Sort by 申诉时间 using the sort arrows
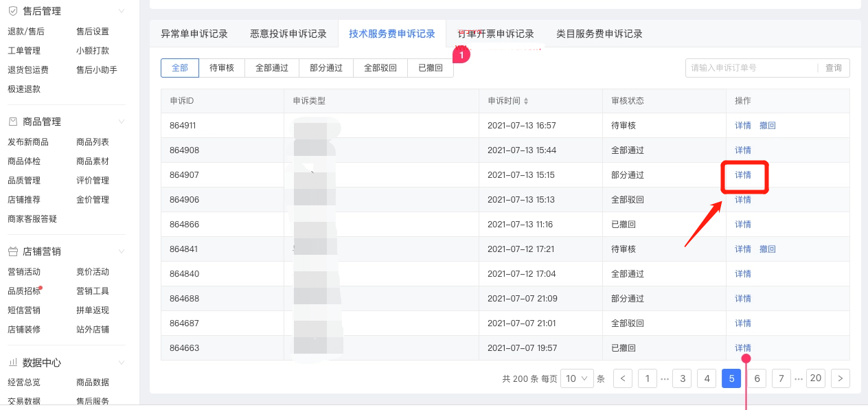The image size is (868, 410). [x=526, y=101]
